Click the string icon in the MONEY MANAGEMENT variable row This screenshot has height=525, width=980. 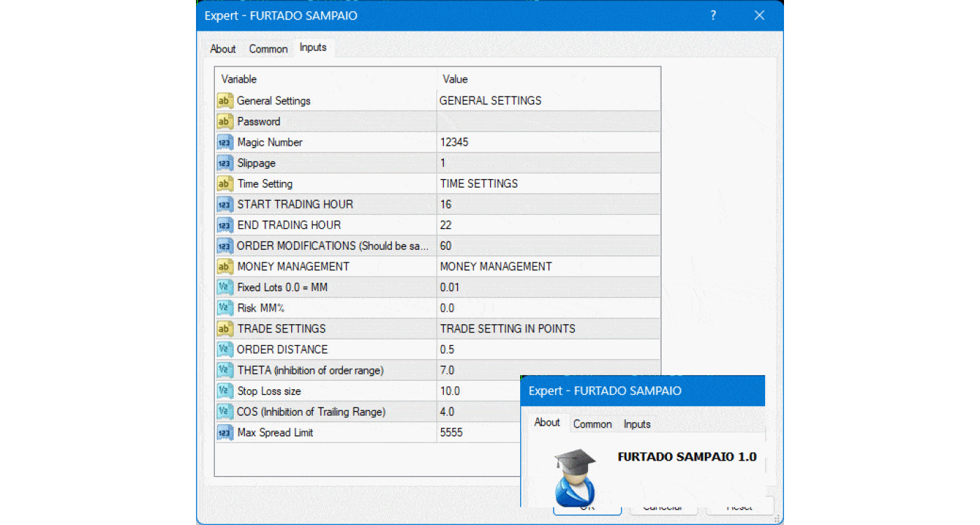[224, 267]
